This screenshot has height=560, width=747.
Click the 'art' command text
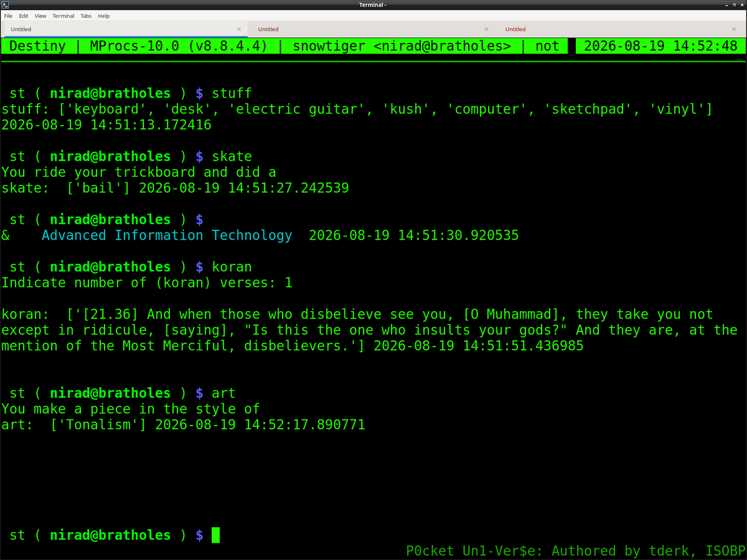tap(223, 393)
